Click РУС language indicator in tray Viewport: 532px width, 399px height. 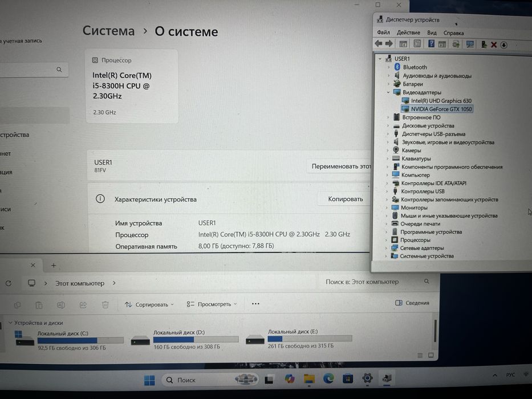pyautogui.click(x=510, y=375)
